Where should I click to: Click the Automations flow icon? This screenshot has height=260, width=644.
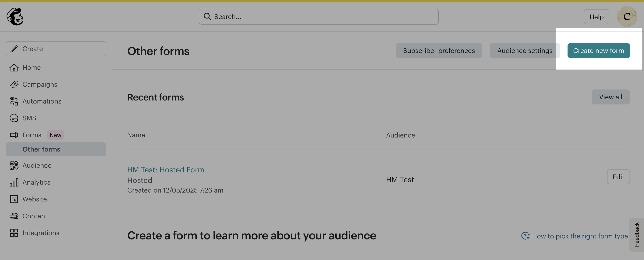click(x=14, y=101)
